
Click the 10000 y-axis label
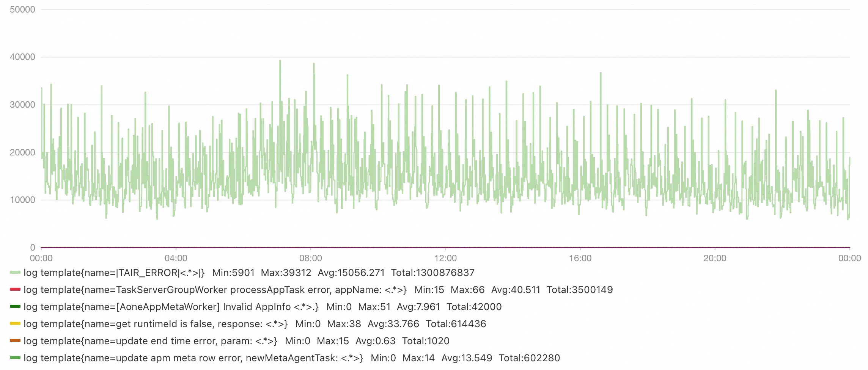pos(22,200)
